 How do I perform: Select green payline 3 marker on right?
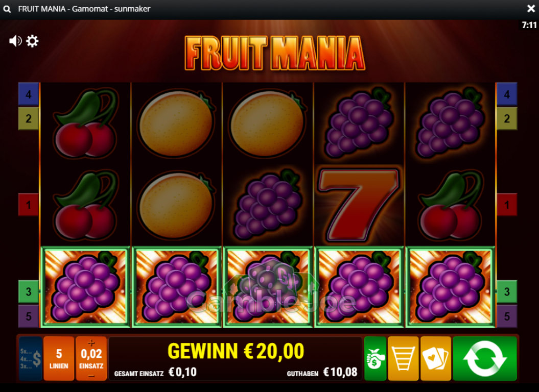tap(507, 291)
